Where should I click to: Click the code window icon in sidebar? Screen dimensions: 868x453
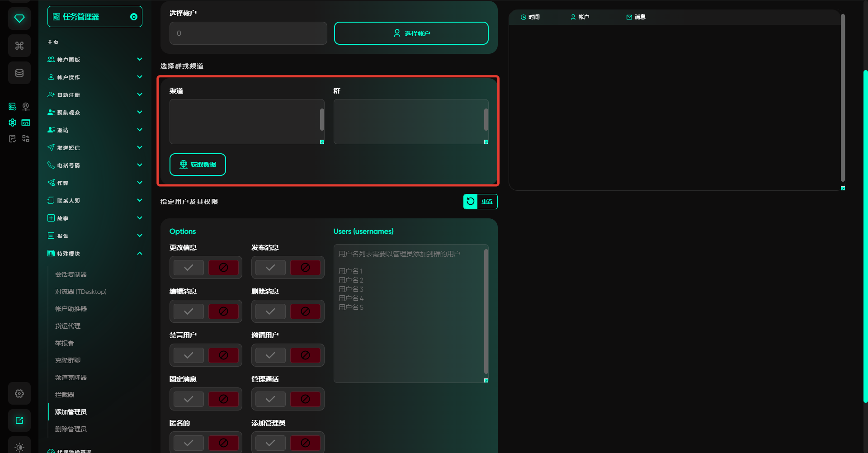coord(26,123)
